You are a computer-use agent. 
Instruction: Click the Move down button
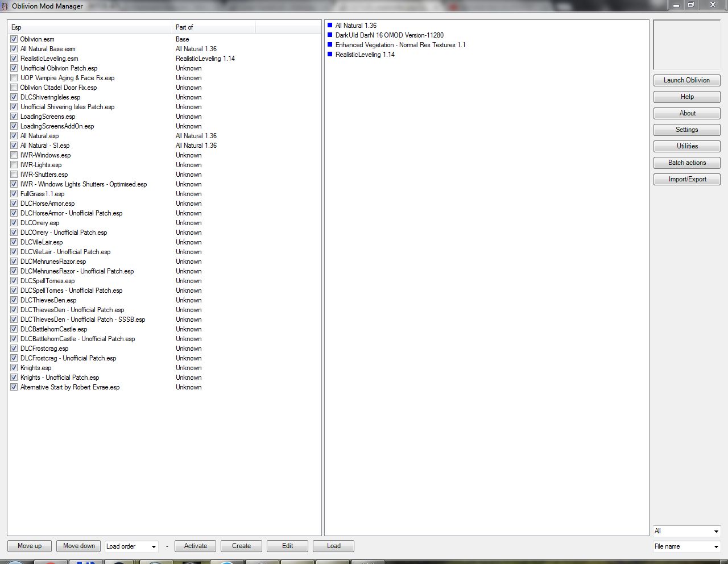78,546
